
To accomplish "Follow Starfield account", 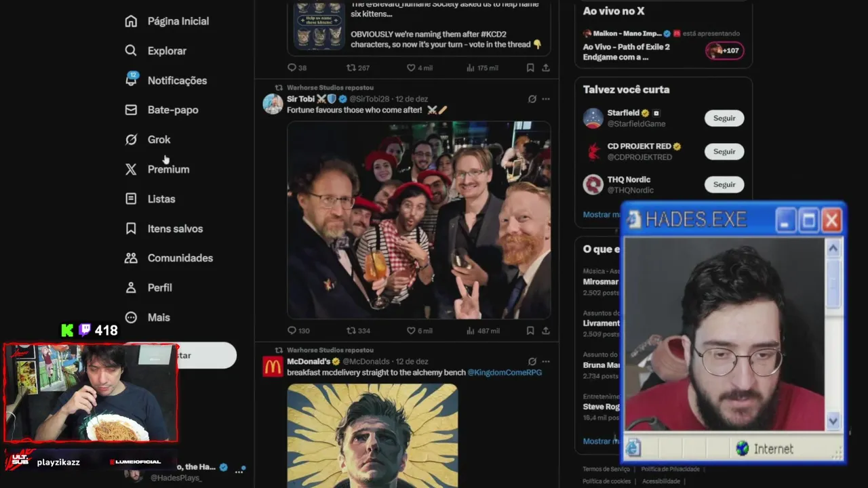I will point(724,118).
